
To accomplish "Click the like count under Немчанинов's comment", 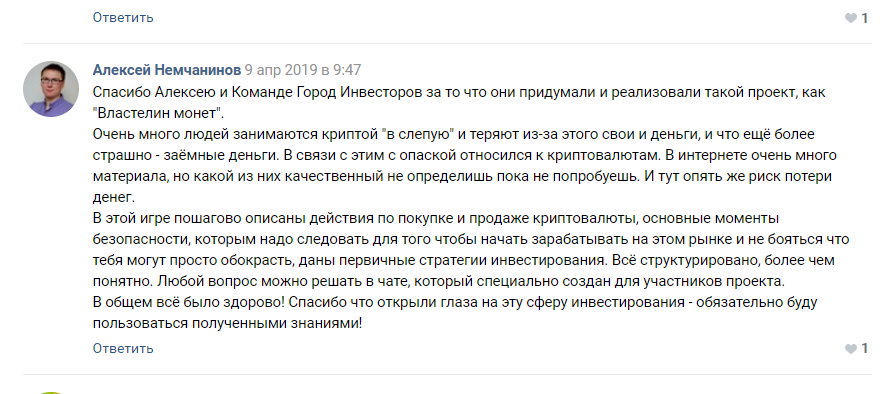I will pos(865,348).
